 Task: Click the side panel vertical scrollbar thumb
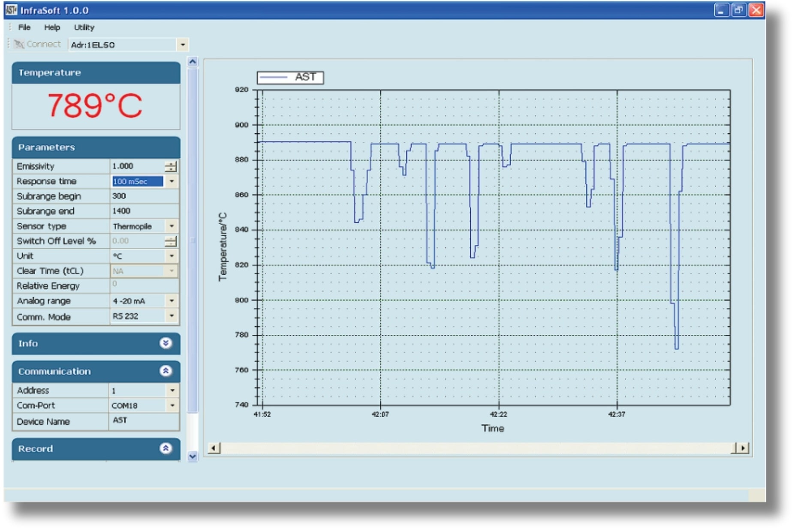point(193,240)
